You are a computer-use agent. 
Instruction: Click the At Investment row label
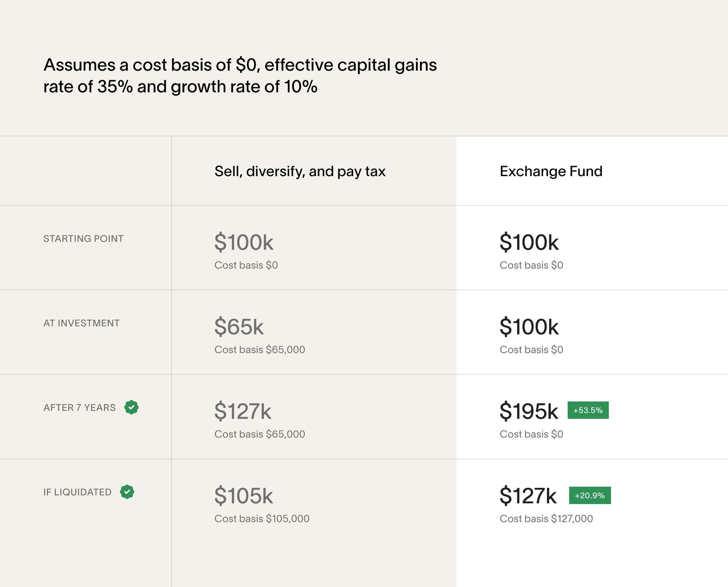pos(81,324)
